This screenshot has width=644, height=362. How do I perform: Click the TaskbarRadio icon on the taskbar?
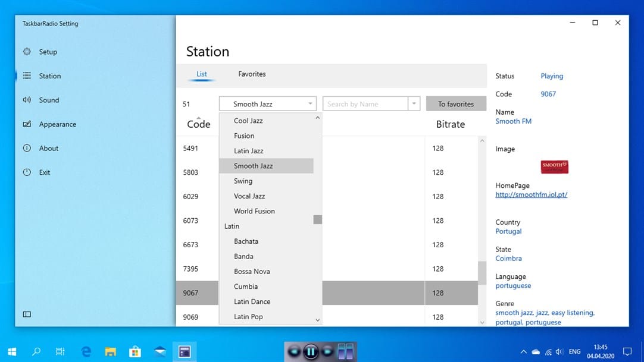(185, 351)
